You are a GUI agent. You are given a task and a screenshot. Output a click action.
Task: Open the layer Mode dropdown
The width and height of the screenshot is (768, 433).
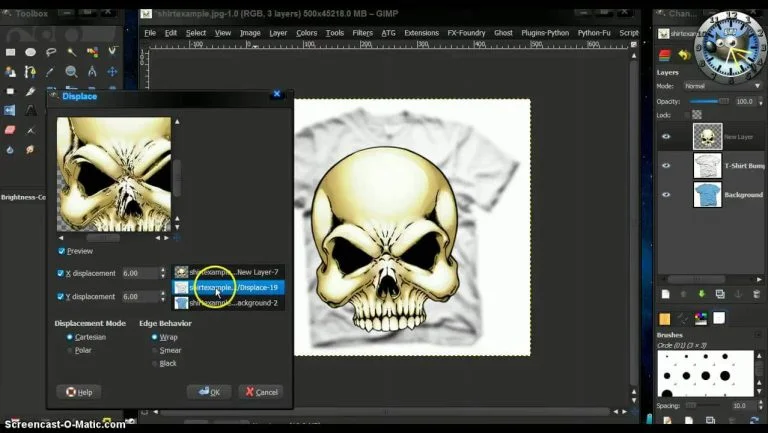pos(718,86)
